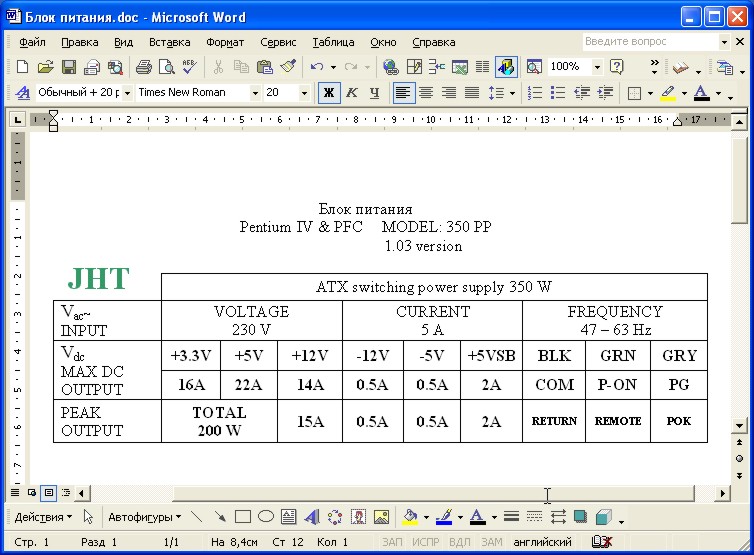Open the Вставка menu

(x=170, y=42)
